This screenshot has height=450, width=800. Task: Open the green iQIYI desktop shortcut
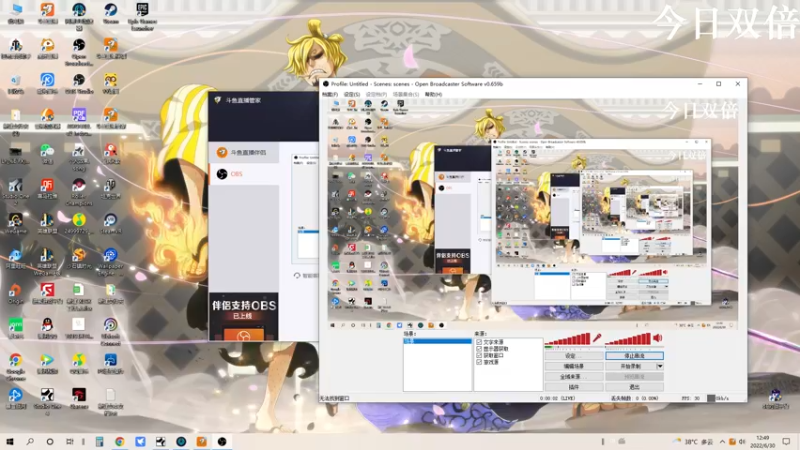pos(15,328)
